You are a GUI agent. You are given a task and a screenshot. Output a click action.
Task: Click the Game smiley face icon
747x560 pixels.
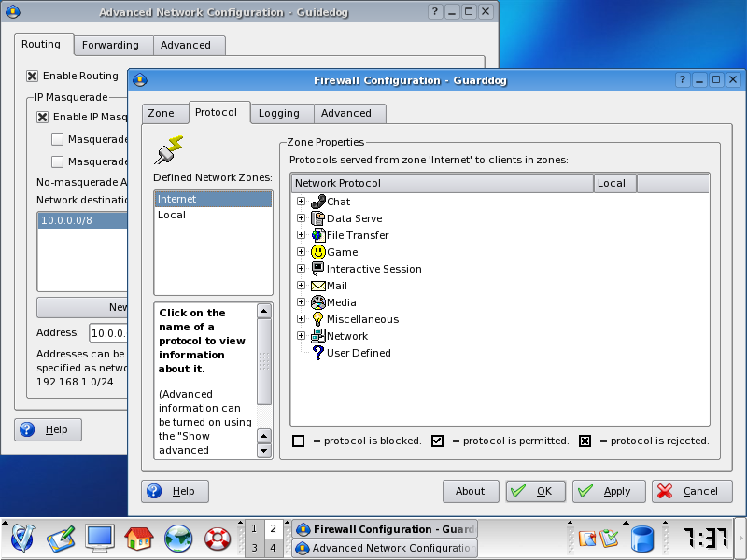coord(317,252)
